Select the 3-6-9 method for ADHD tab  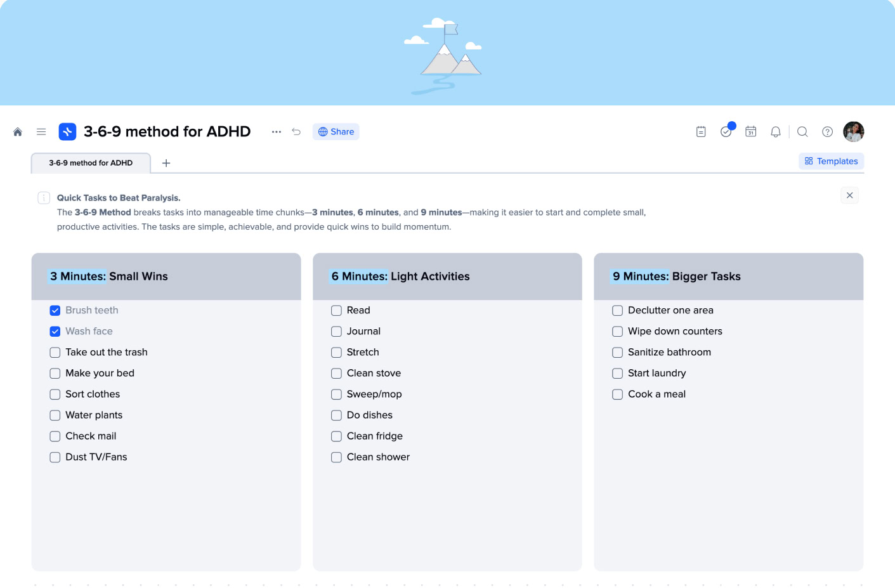point(91,163)
